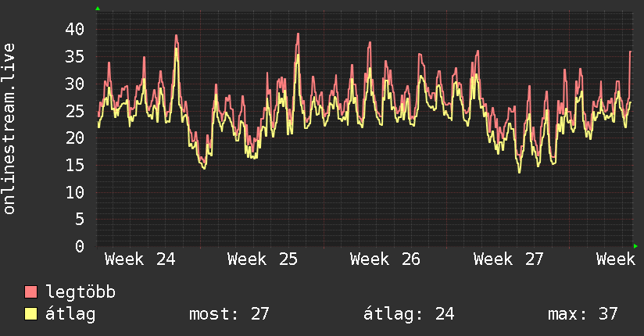Click the 20 tick on y-axis

tap(75, 138)
